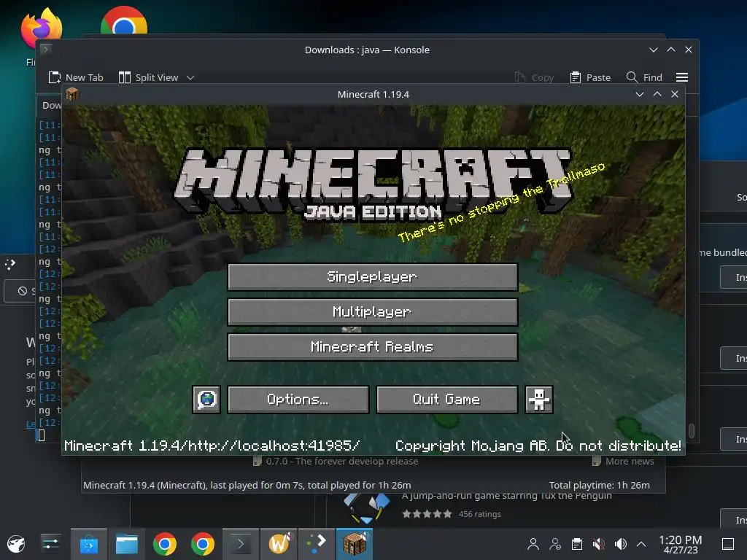Click Split View in Konsole toolbar

pyautogui.click(x=148, y=77)
